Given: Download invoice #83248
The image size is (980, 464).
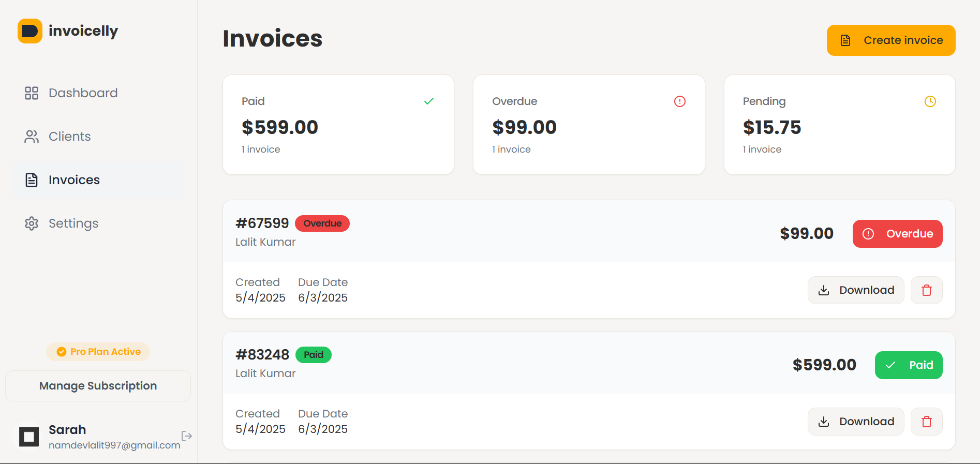Looking at the screenshot, I should (x=855, y=422).
